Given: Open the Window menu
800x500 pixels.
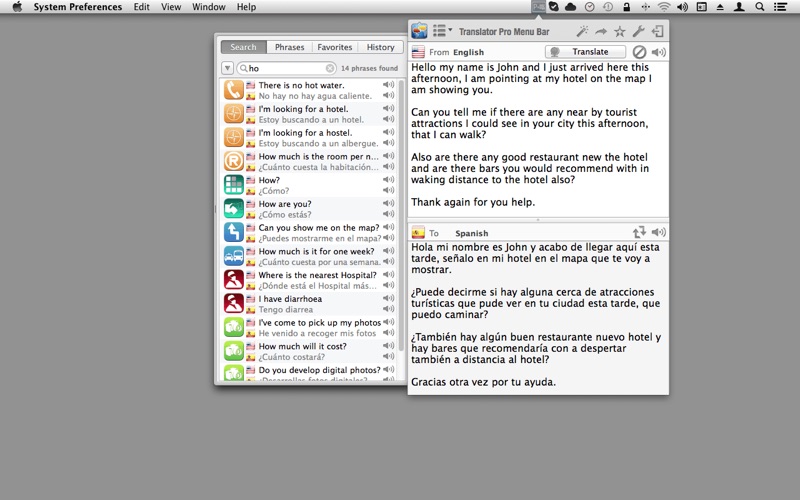Looking at the screenshot, I should pyautogui.click(x=209, y=7).
